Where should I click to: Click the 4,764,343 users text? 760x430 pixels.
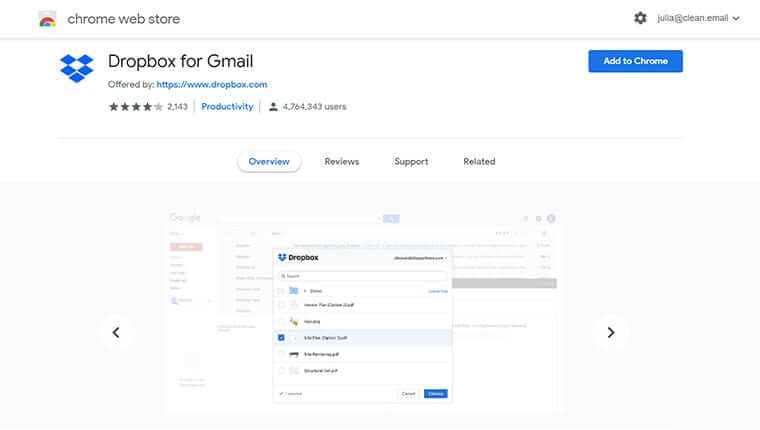point(315,107)
